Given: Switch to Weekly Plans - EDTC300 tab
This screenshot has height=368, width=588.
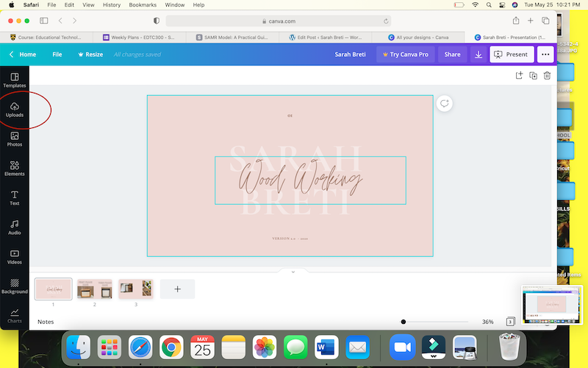Looking at the screenshot, I should coord(140,38).
